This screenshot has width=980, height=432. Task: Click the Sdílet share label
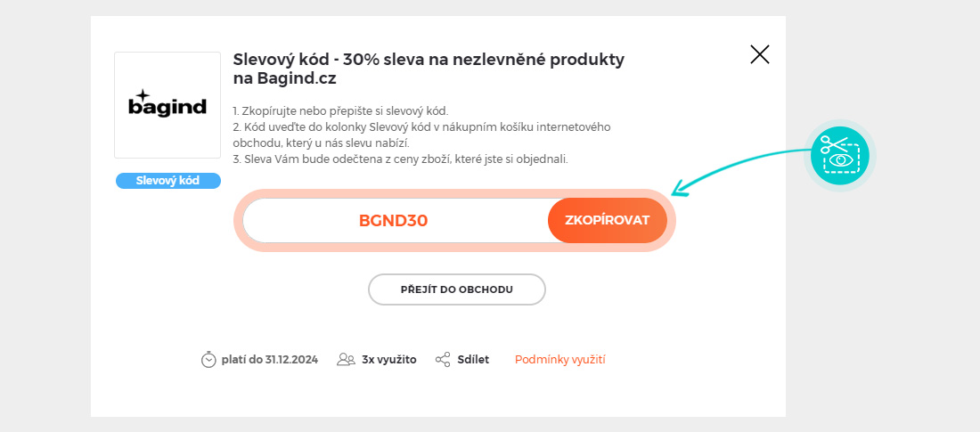(x=473, y=360)
